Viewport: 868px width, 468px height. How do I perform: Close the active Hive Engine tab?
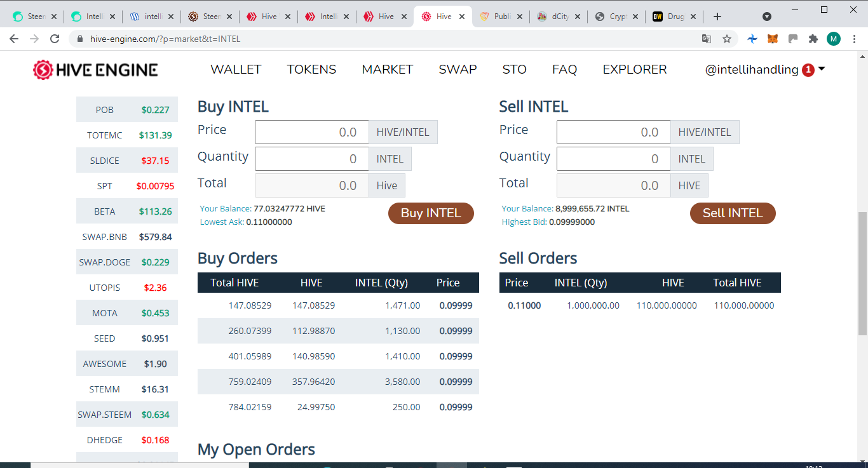tap(461, 17)
